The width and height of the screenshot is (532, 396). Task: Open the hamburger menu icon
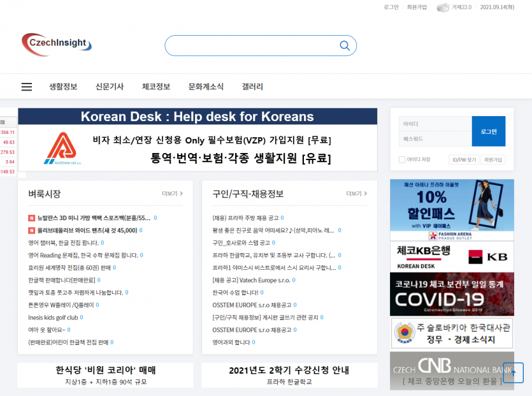[26, 87]
